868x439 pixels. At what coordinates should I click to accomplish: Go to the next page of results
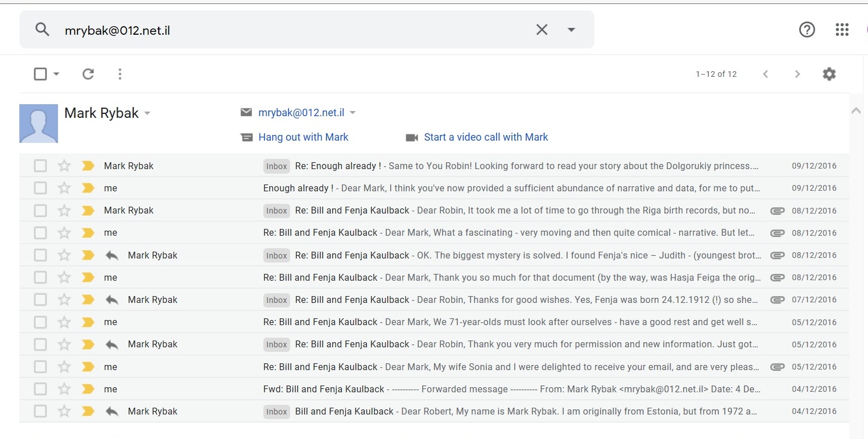coord(797,74)
